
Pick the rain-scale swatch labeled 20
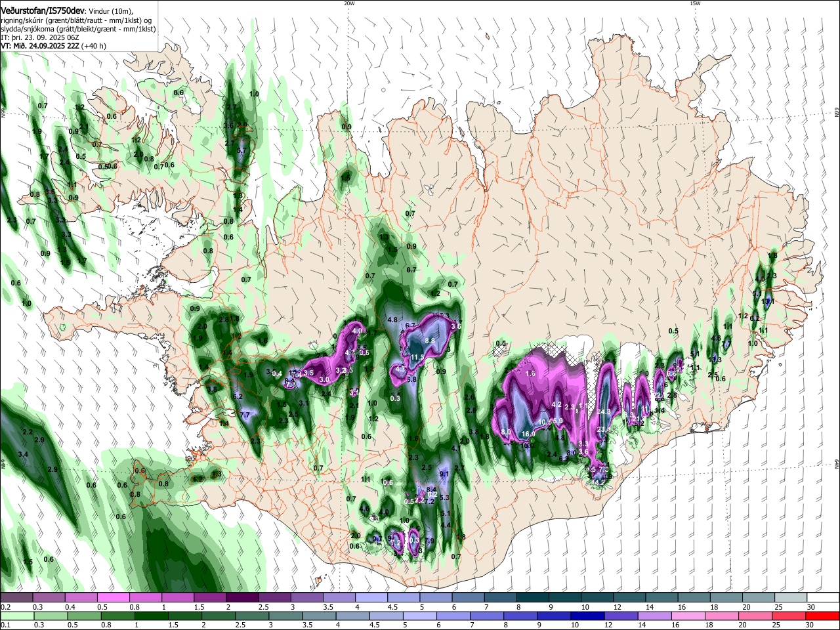coord(755,616)
